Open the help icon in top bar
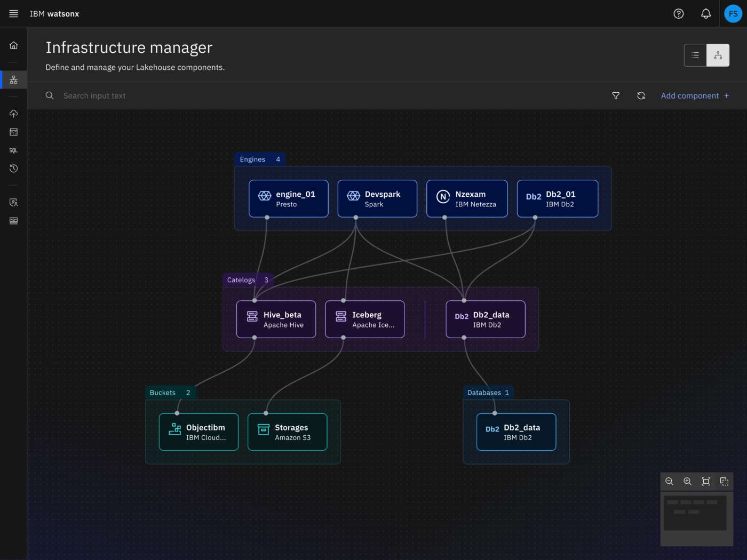 point(679,14)
